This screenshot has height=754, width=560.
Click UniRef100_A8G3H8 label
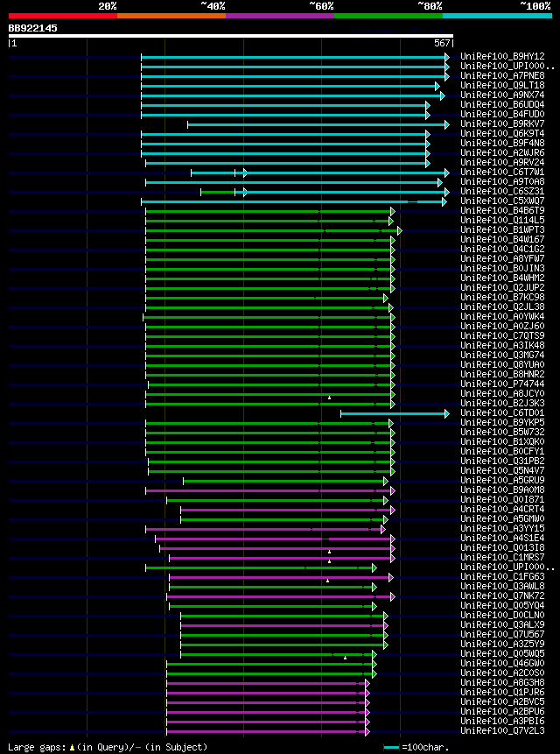502,682
